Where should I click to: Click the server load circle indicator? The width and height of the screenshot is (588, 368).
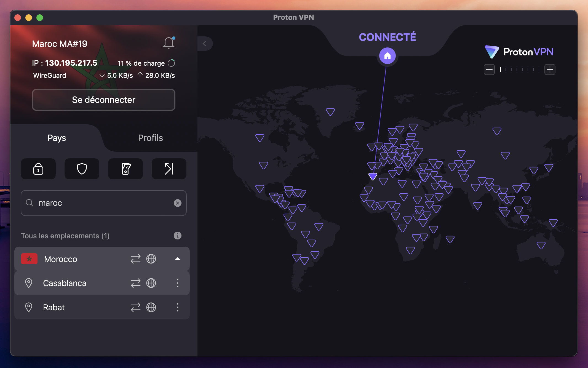tap(171, 63)
